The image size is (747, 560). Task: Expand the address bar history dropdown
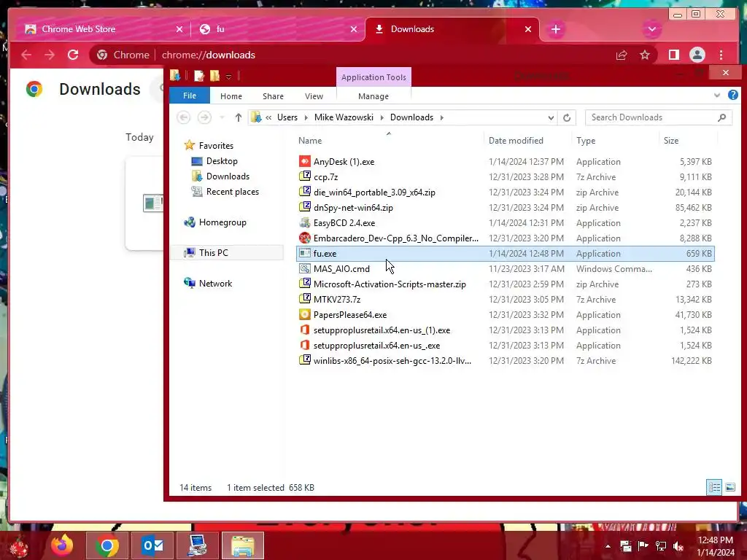(551, 117)
